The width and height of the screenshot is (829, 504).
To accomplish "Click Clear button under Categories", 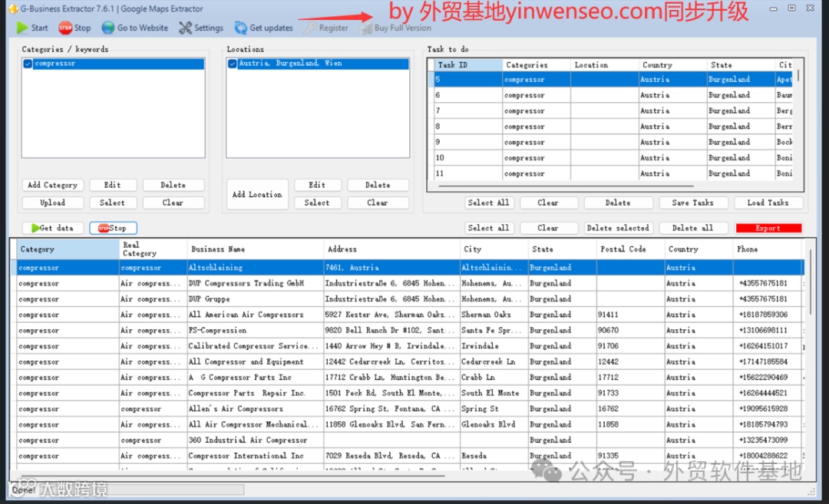I will [173, 203].
